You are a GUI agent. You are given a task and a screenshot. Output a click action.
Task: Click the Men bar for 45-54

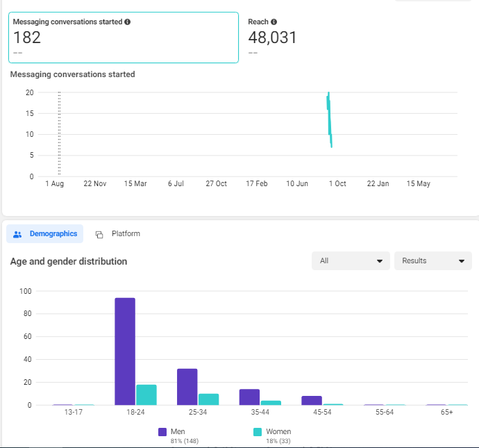tap(312, 400)
